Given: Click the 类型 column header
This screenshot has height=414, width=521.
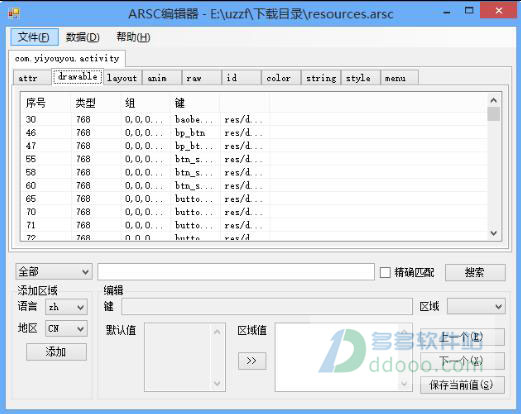Looking at the screenshot, I should [x=95, y=103].
